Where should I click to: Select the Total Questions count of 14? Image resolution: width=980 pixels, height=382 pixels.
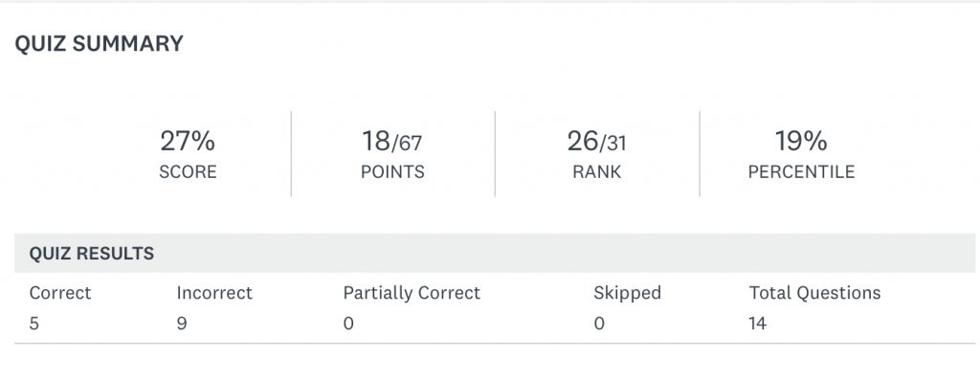point(758,324)
